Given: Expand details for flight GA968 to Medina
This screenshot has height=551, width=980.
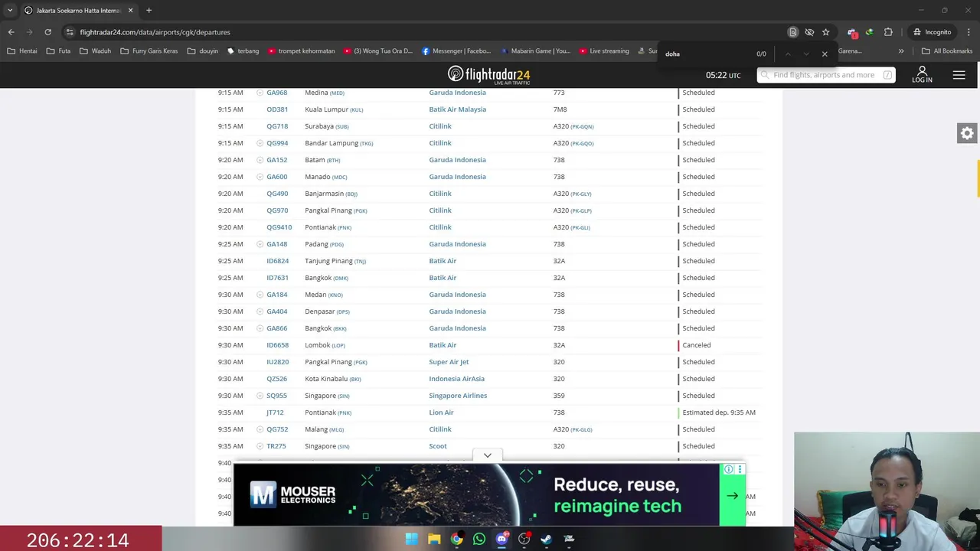Looking at the screenshot, I should click(260, 93).
